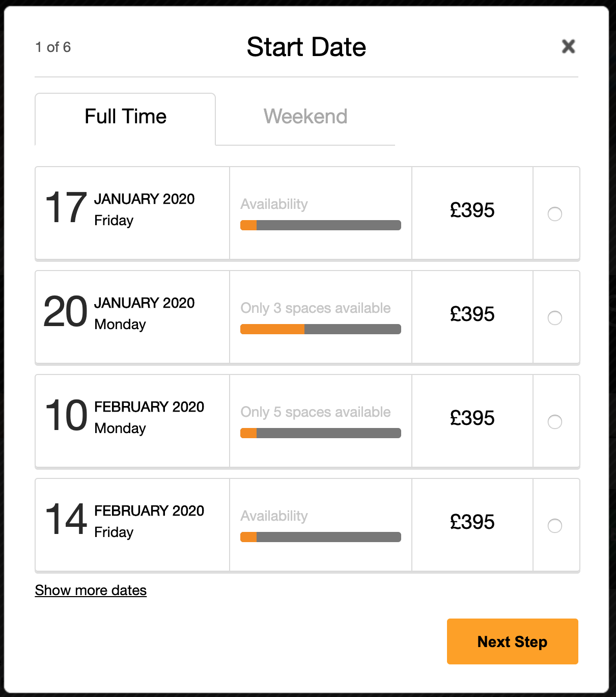Select the 17 January 2020 radio button
The width and height of the screenshot is (616, 697).
pyautogui.click(x=554, y=214)
